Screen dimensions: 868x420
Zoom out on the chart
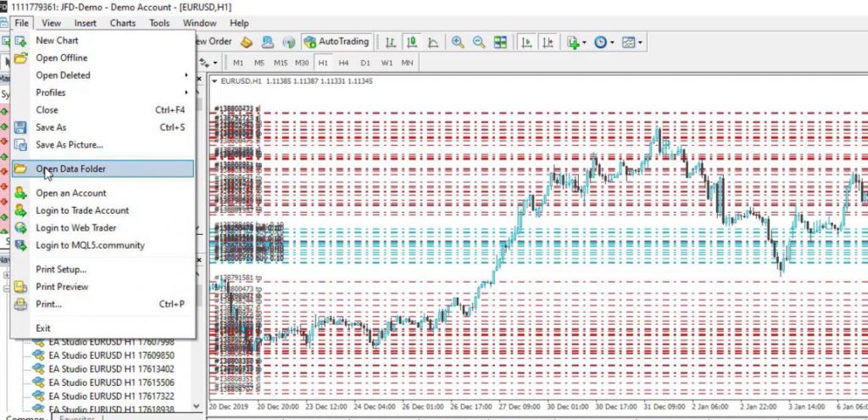point(479,42)
